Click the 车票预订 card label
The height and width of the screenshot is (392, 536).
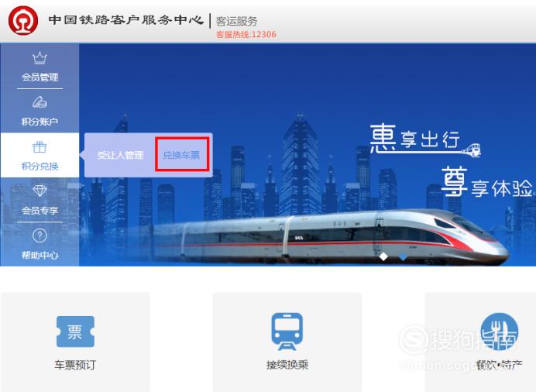tap(75, 365)
